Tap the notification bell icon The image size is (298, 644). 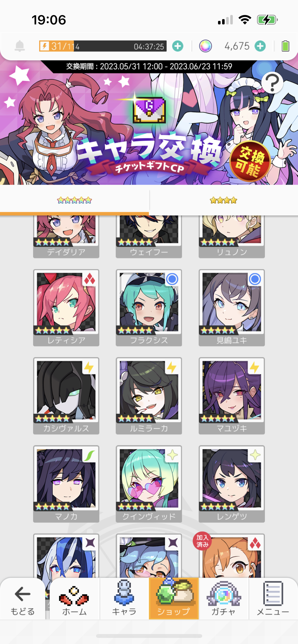click(20, 46)
